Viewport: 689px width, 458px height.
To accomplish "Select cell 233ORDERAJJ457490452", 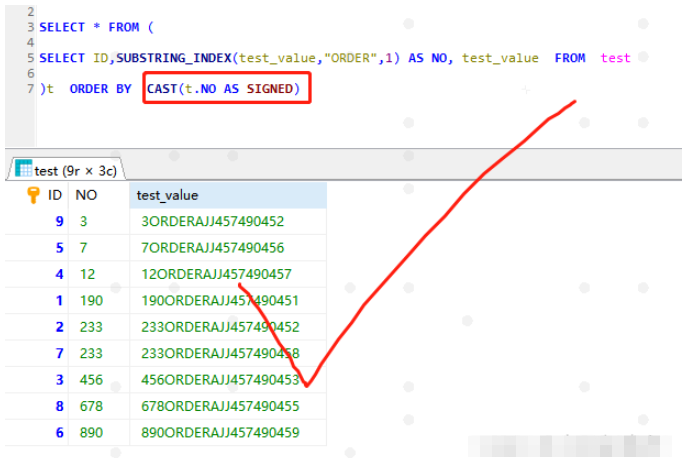I will coord(228,327).
